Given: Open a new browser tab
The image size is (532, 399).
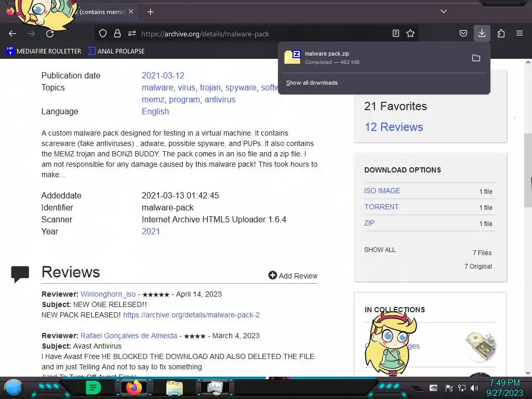Looking at the screenshot, I should click(x=150, y=12).
